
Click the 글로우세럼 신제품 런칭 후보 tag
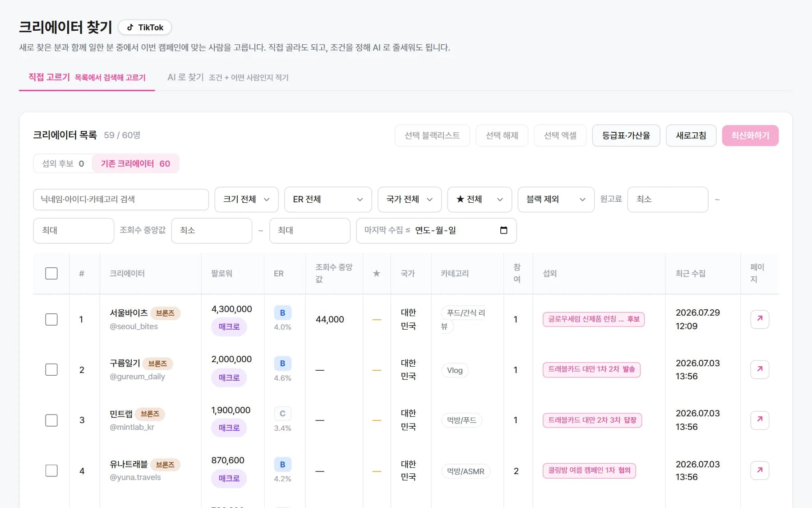coord(594,319)
